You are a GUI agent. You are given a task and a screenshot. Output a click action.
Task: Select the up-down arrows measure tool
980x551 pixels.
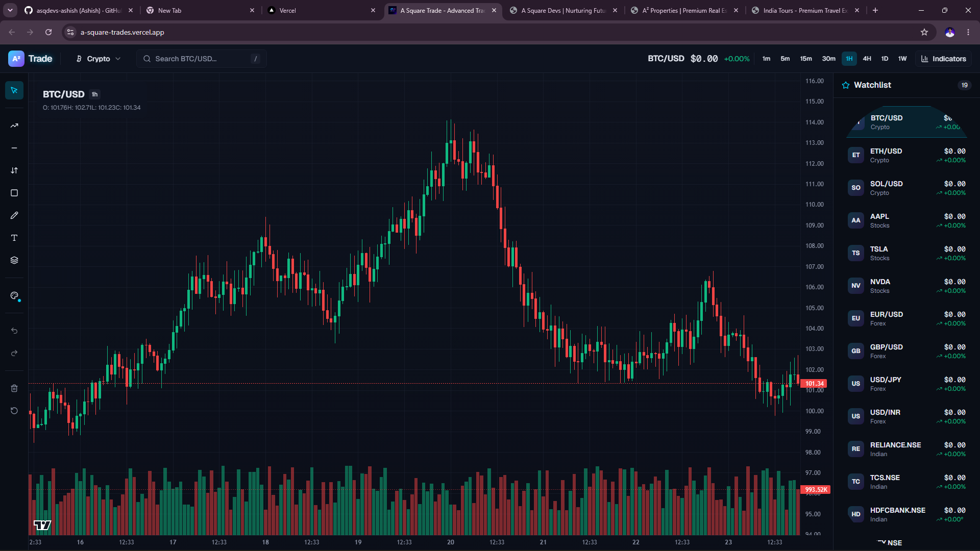pos(14,170)
